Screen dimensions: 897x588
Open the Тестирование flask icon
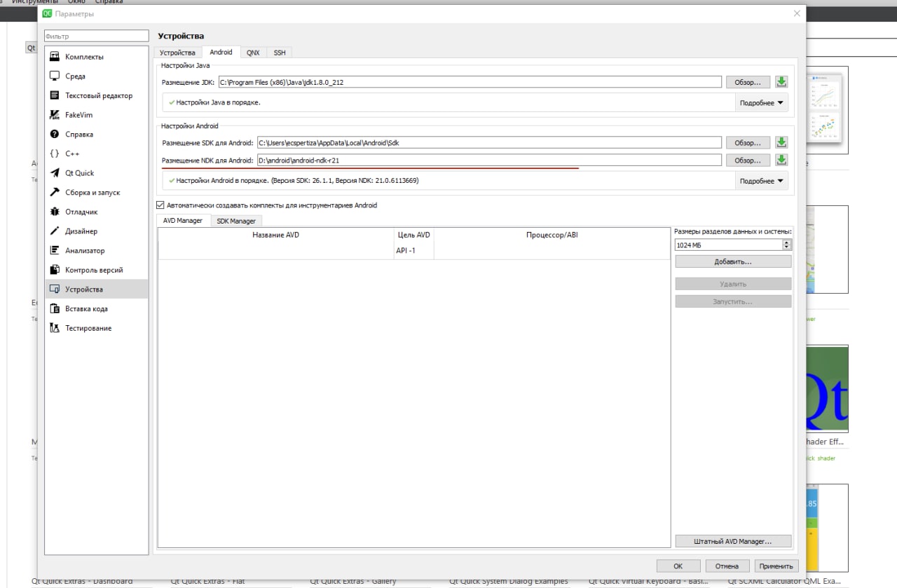55,328
